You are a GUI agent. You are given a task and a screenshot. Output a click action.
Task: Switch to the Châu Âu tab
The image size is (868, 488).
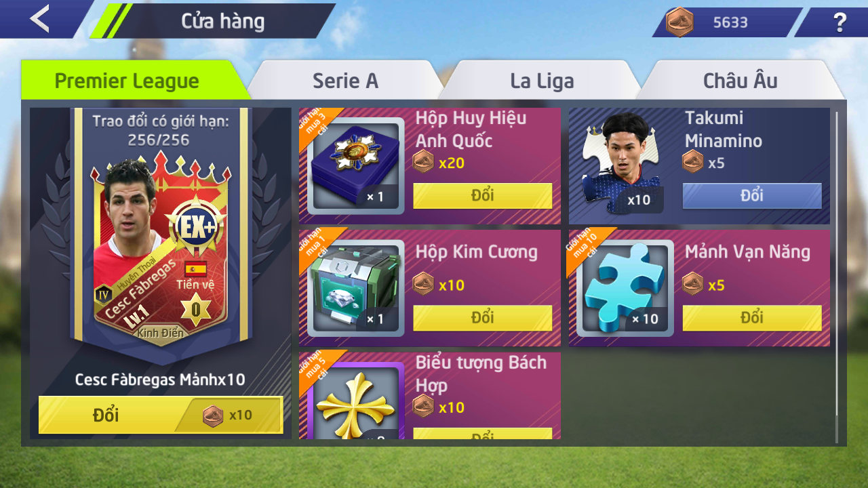click(740, 81)
